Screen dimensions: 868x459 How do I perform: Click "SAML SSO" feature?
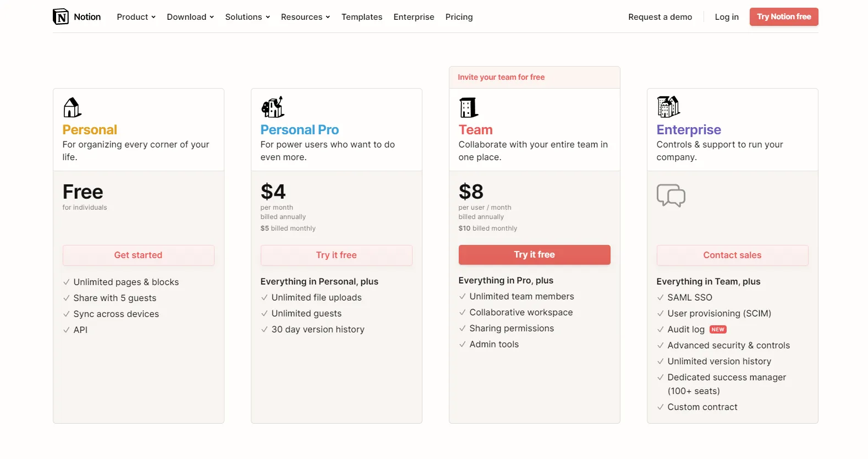pyautogui.click(x=690, y=298)
